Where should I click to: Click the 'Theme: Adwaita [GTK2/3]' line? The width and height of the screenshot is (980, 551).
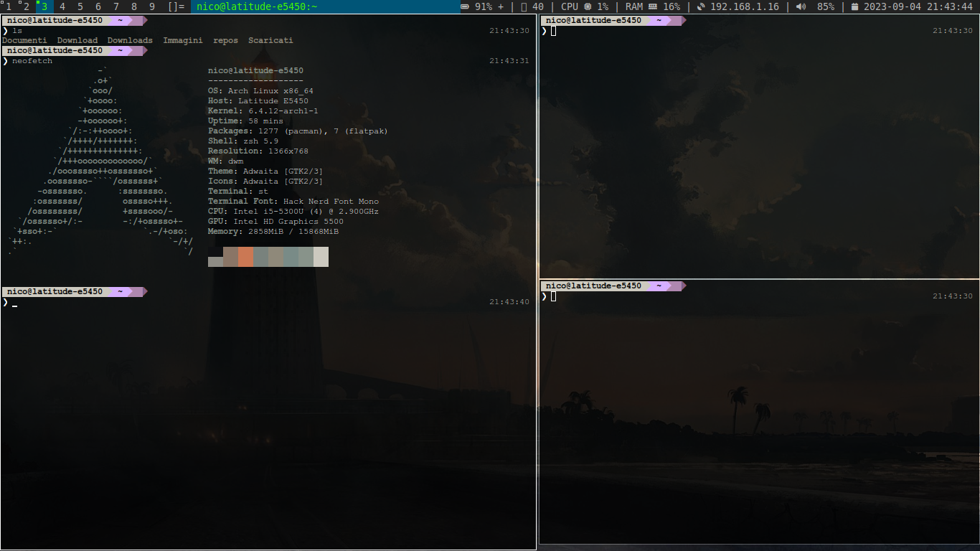(x=265, y=171)
